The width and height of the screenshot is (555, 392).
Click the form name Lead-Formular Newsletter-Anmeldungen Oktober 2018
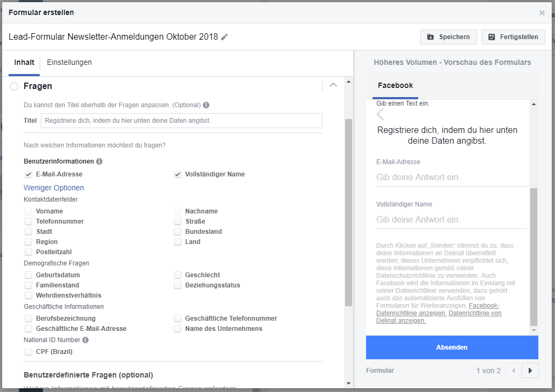113,37
